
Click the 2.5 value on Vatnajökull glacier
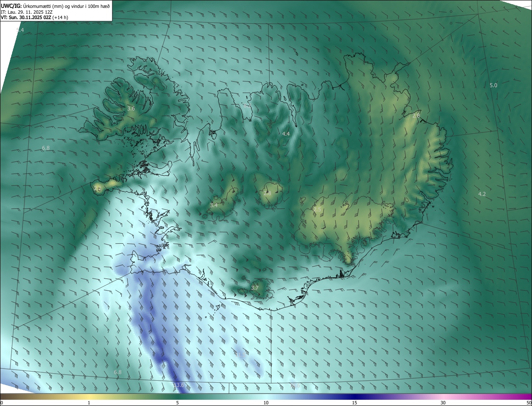click(x=317, y=210)
